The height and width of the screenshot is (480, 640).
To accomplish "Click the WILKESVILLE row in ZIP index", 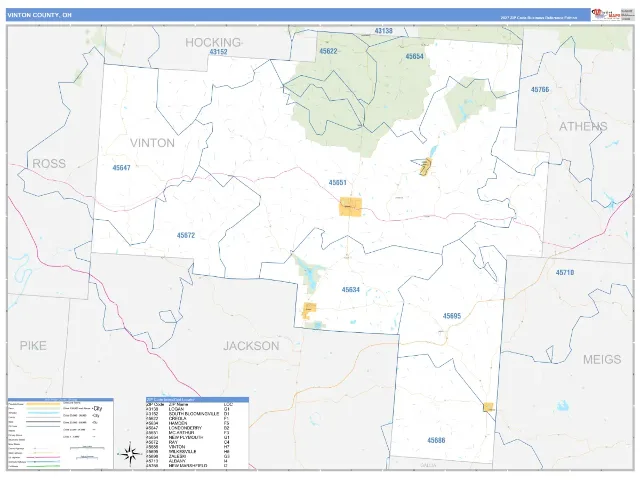I will (x=197, y=451).
